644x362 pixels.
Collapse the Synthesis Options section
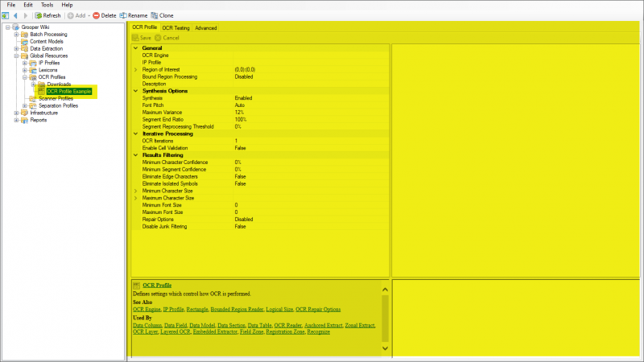pos(135,91)
